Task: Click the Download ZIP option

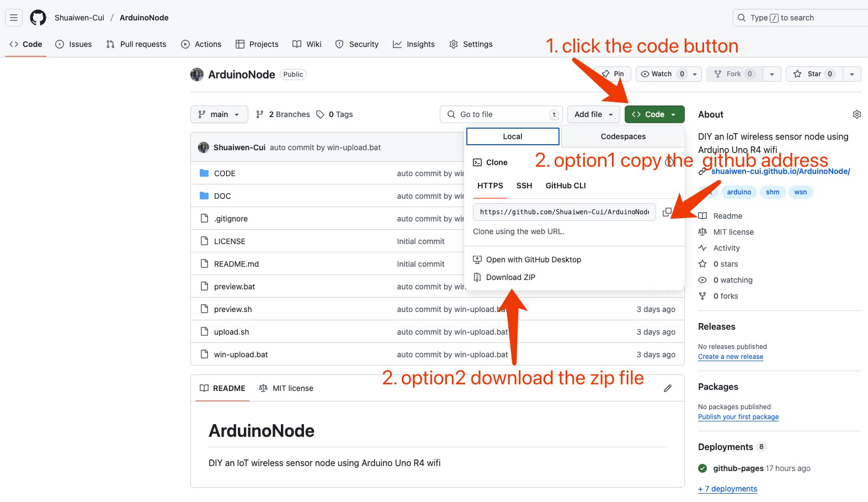Action: coord(510,277)
